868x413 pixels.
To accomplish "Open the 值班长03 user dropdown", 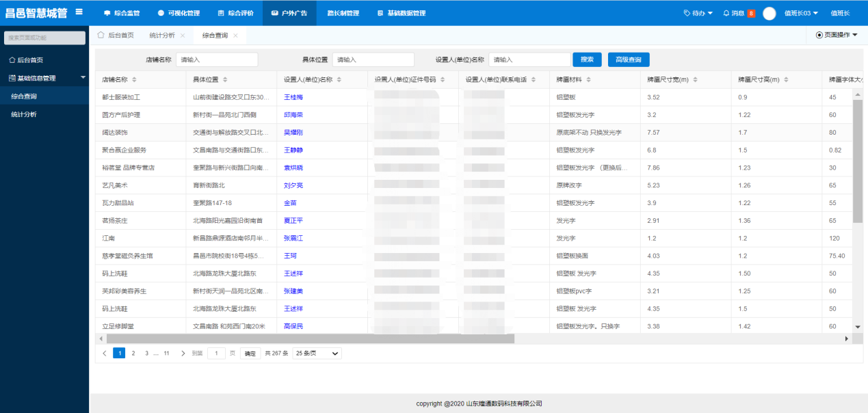I will 801,13.
